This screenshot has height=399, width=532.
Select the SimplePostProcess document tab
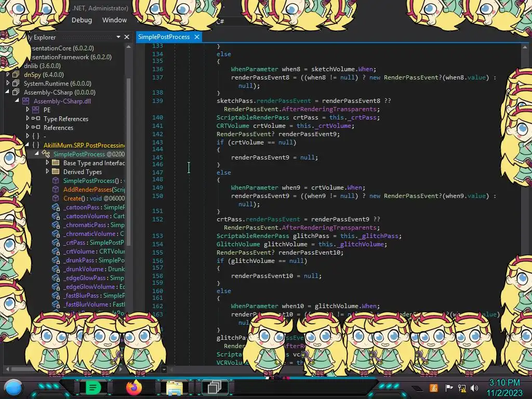coord(164,37)
